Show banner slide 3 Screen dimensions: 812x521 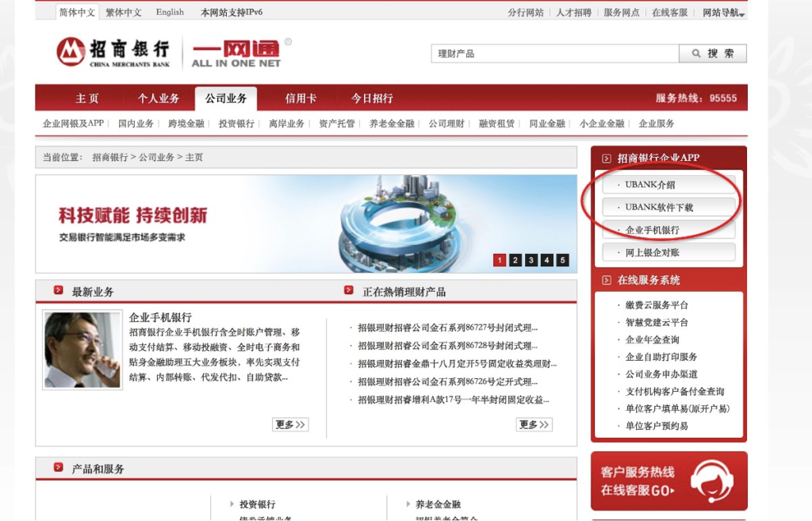530,260
